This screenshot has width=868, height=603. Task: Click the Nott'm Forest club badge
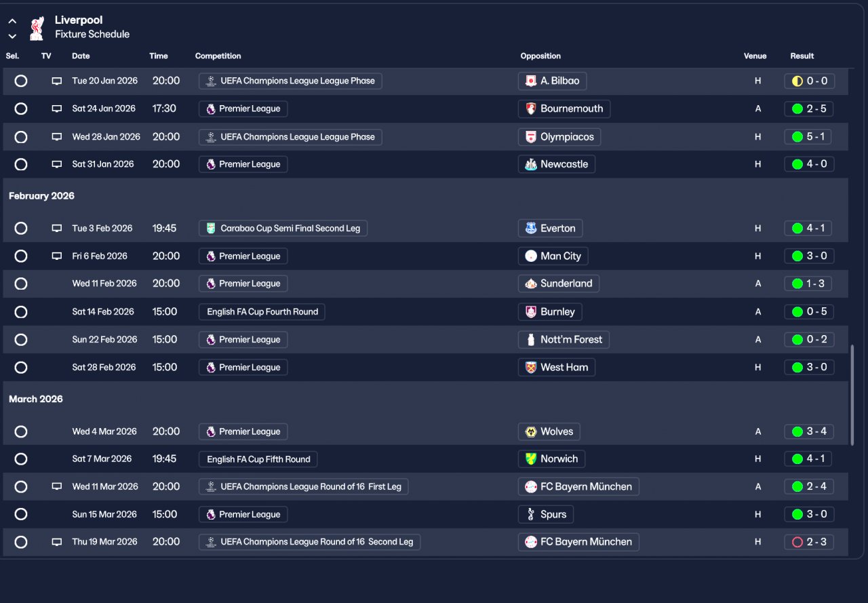point(531,340)
